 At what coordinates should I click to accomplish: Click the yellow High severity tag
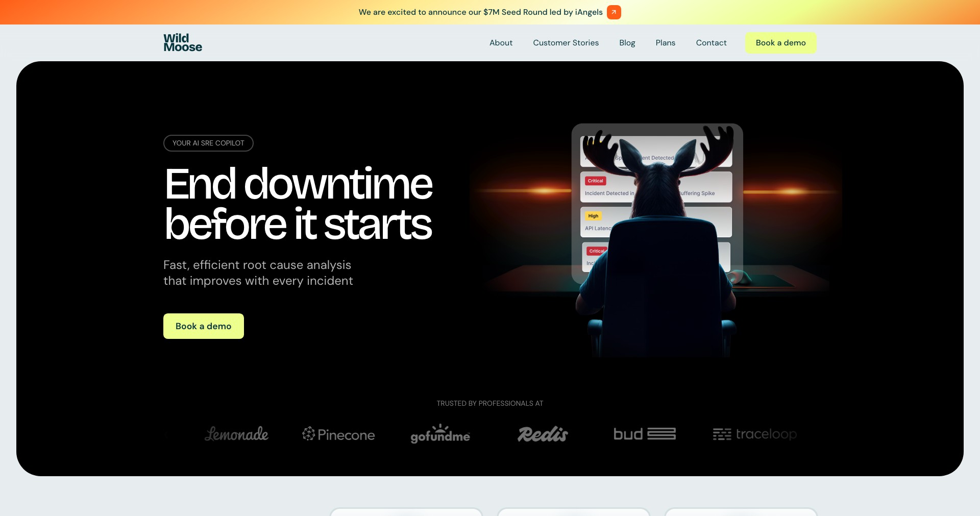click(x=593, y=216)
